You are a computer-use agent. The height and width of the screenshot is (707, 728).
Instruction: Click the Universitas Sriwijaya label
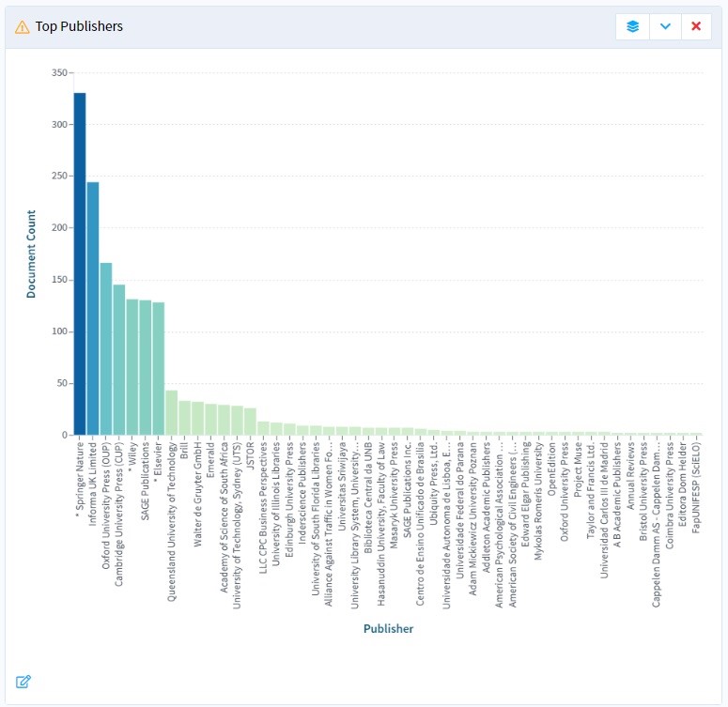342,485
